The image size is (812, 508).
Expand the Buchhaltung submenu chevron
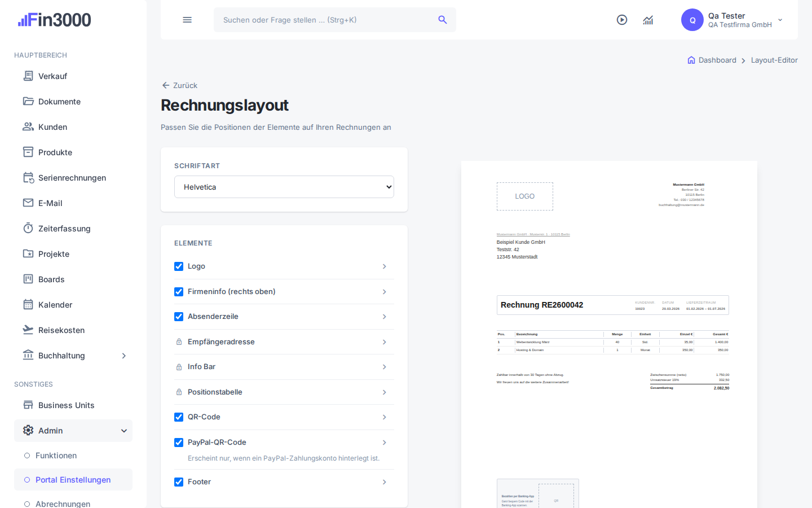[124, 356]
